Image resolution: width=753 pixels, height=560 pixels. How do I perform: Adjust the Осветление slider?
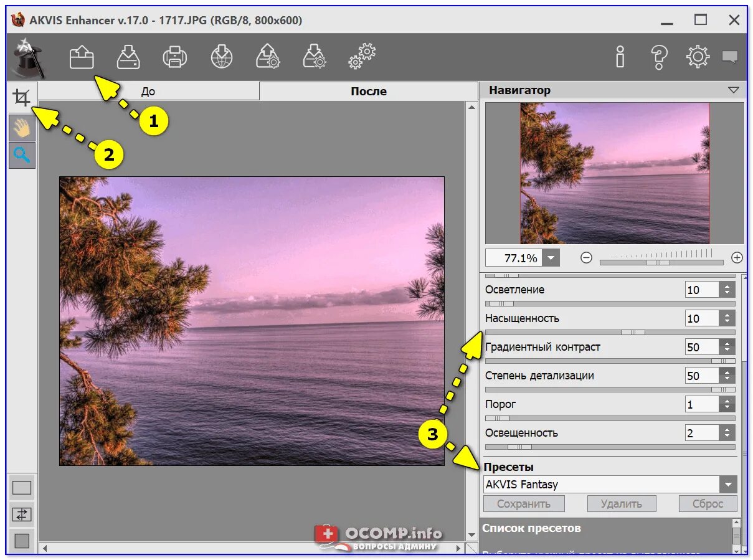(x=610, y=303)
